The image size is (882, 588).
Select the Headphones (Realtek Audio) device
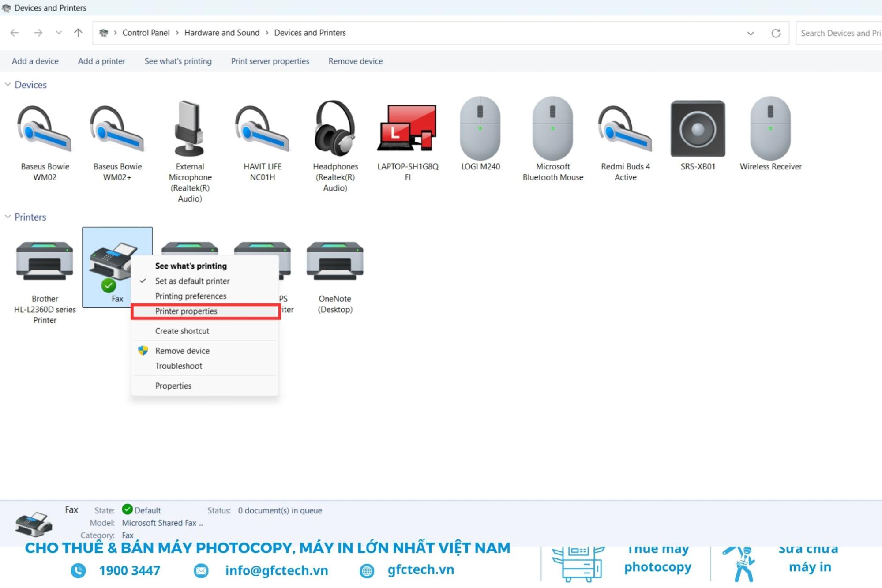(335, 146)
